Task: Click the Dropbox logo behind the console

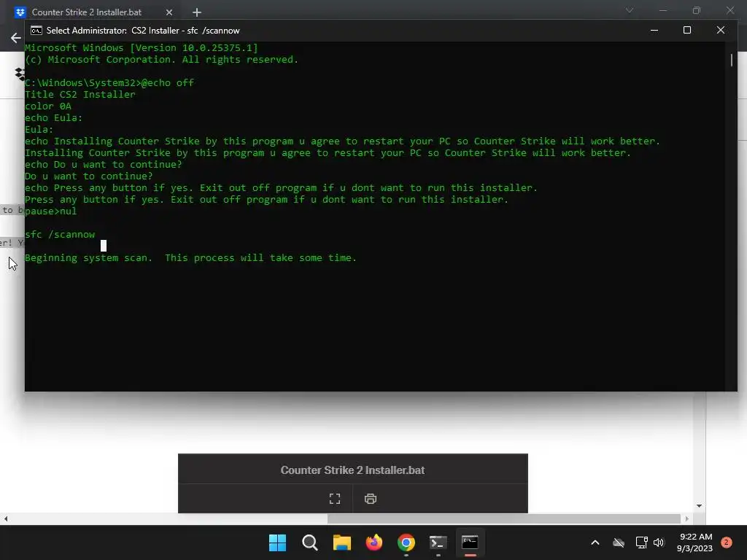Action: [x=20, y=74]
